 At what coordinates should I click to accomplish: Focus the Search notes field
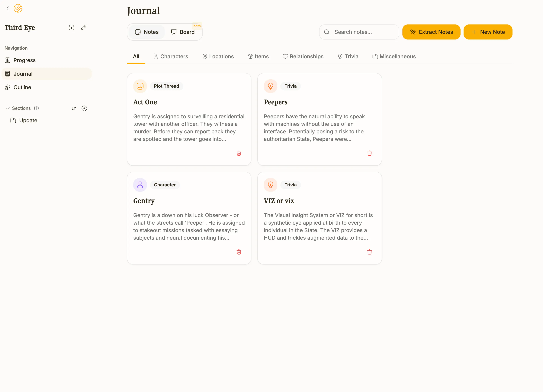(x=359, y=32)
